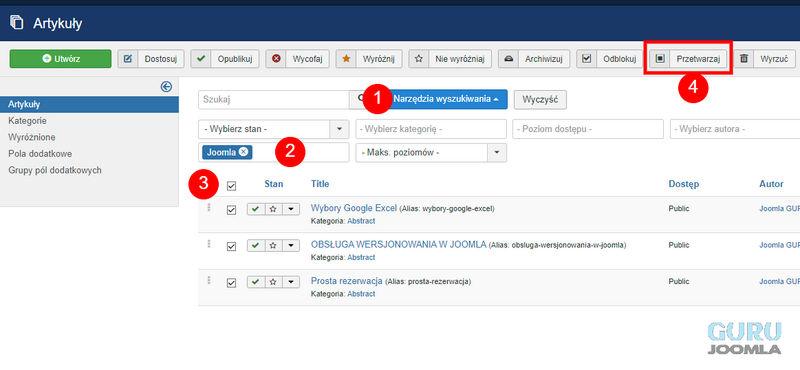Open OBSŁUGA WERSJONOWANIA W JOOMLA article
The width and height of the screenshot is (800, 370).
tap(398, 244)
